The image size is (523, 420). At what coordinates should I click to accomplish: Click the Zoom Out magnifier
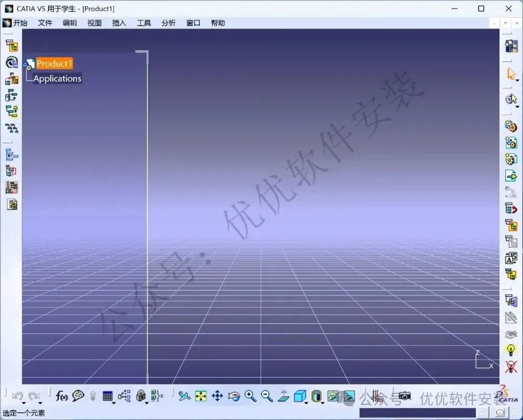267,396
